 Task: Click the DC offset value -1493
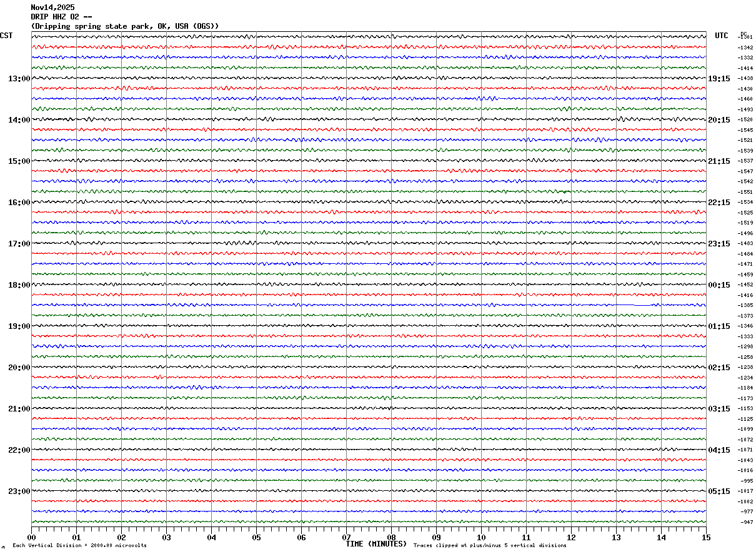click(745, 109)
